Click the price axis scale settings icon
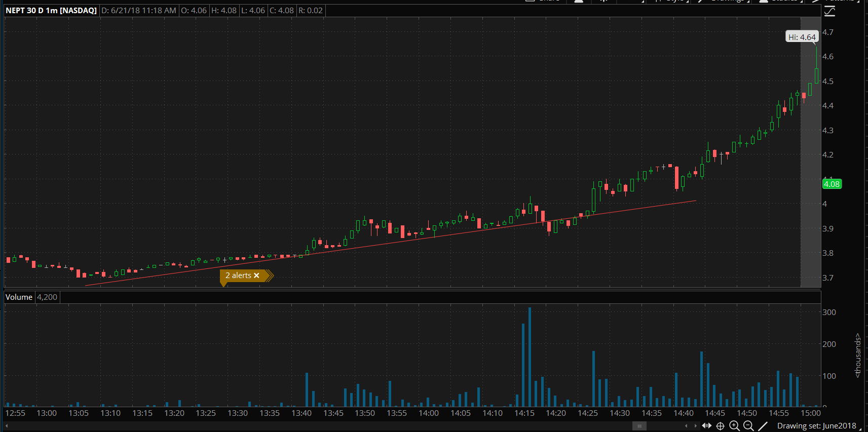This screenshot has width=868, height=432. tap(829, 11)
